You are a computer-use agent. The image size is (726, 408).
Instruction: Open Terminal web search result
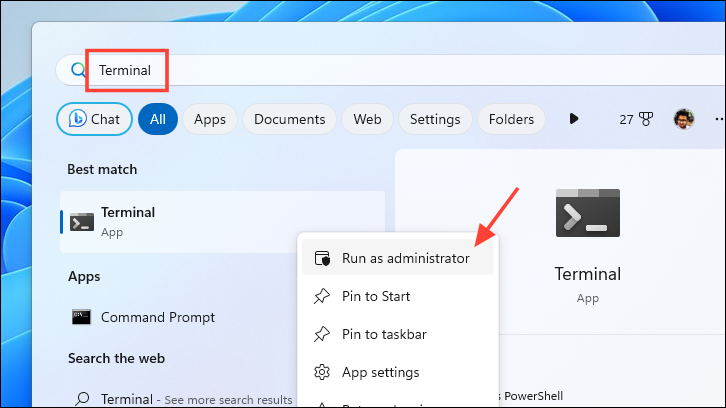(184, 399)
